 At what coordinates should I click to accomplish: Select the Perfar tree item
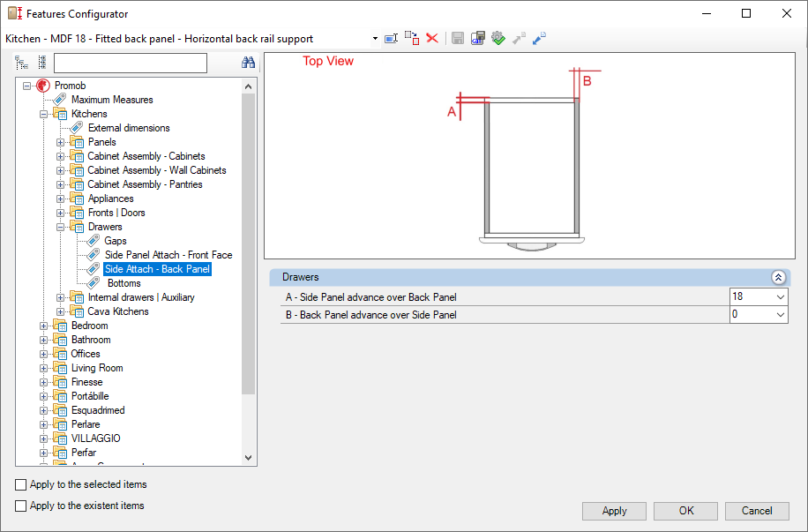click(x=84, y=453)
